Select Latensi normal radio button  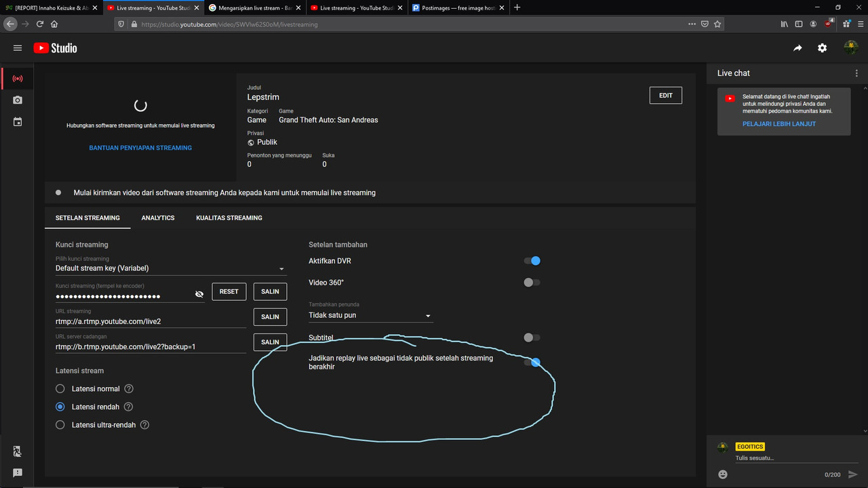coord(60,389)
